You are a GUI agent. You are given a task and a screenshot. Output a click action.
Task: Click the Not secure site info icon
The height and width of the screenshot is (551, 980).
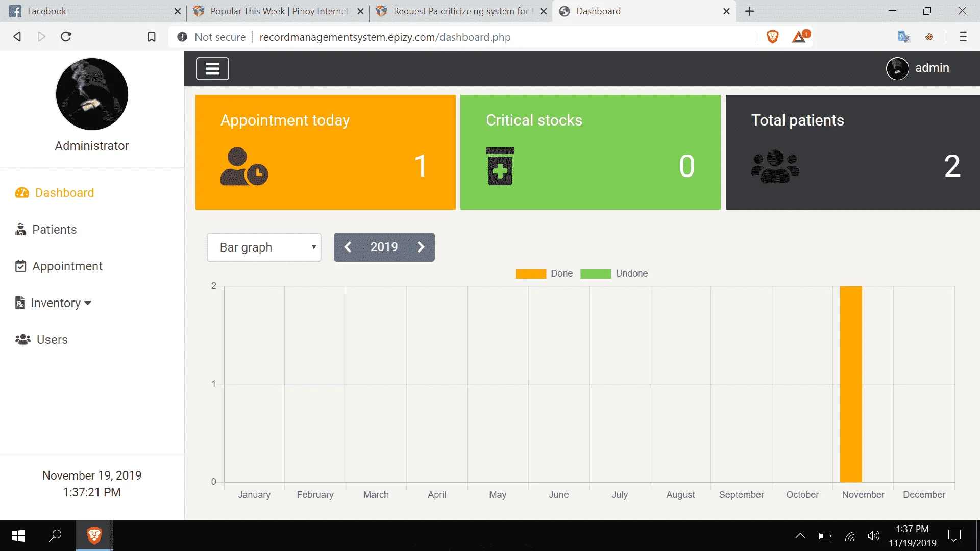pos(182,37)
